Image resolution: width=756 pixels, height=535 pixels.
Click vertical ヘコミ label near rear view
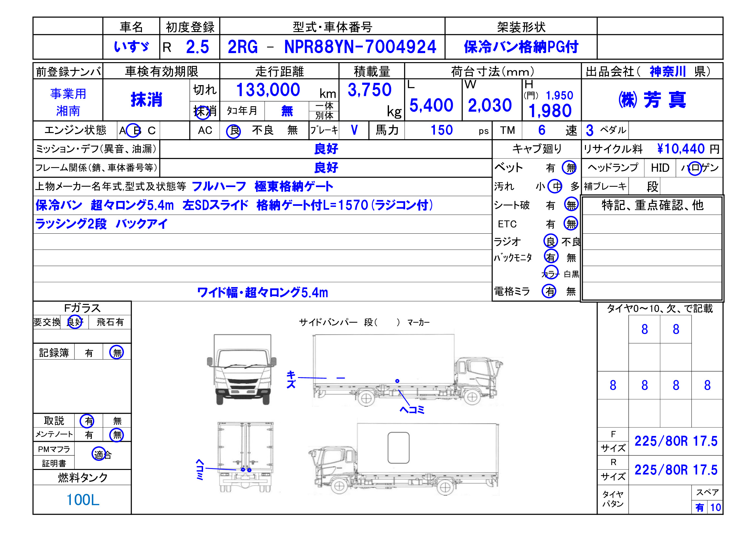[x=200, y=470]
